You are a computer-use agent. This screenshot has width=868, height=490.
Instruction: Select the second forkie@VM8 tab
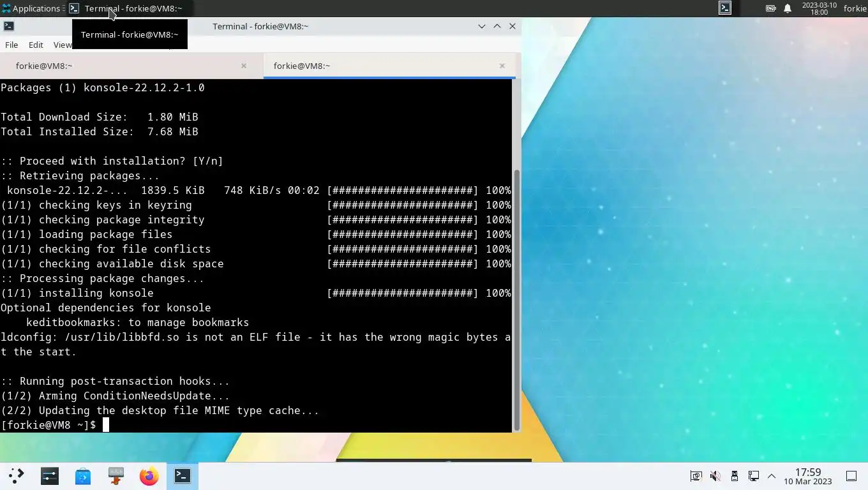tap(389, 66)
